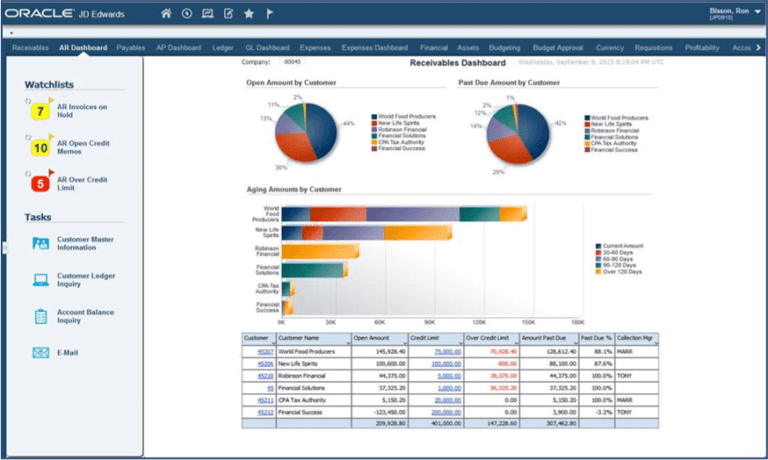The height and width of the screenshot is (460, 768).
Task: Open the AR Invoices on Hold watchlist badge
Action: (x=40, y=111)
